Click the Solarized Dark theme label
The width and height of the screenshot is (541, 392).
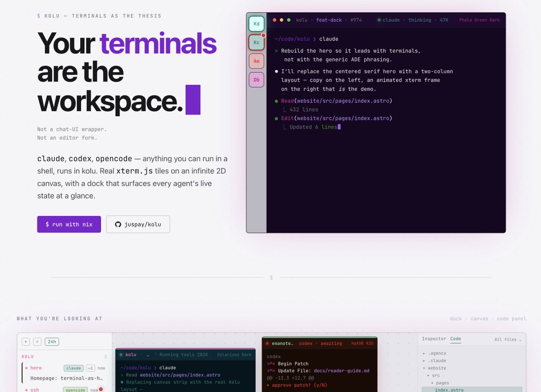[x=234, y=355]
